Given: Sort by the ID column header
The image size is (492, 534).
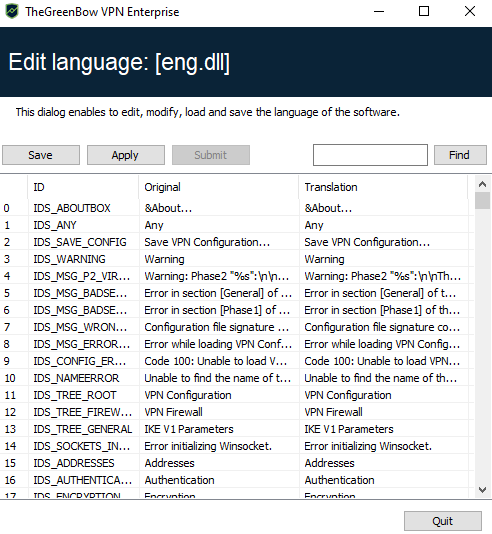Looking at the screenshot, I should 83,187.
